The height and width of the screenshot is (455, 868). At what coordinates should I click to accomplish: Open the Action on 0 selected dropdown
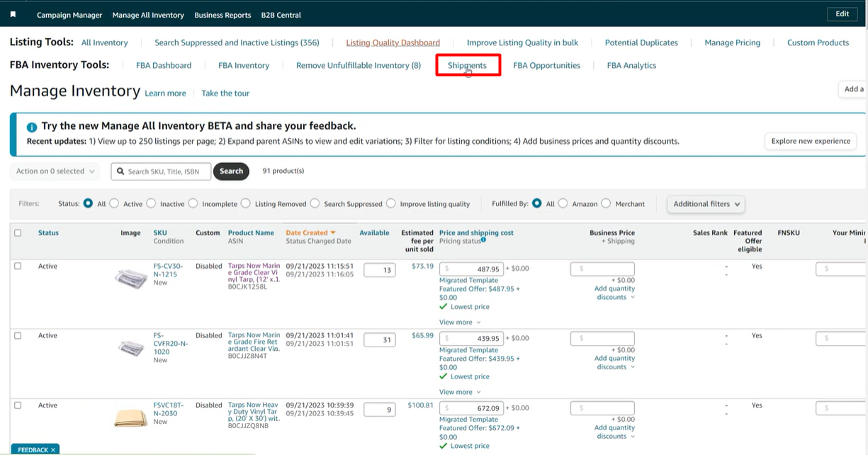coord(55,171)
